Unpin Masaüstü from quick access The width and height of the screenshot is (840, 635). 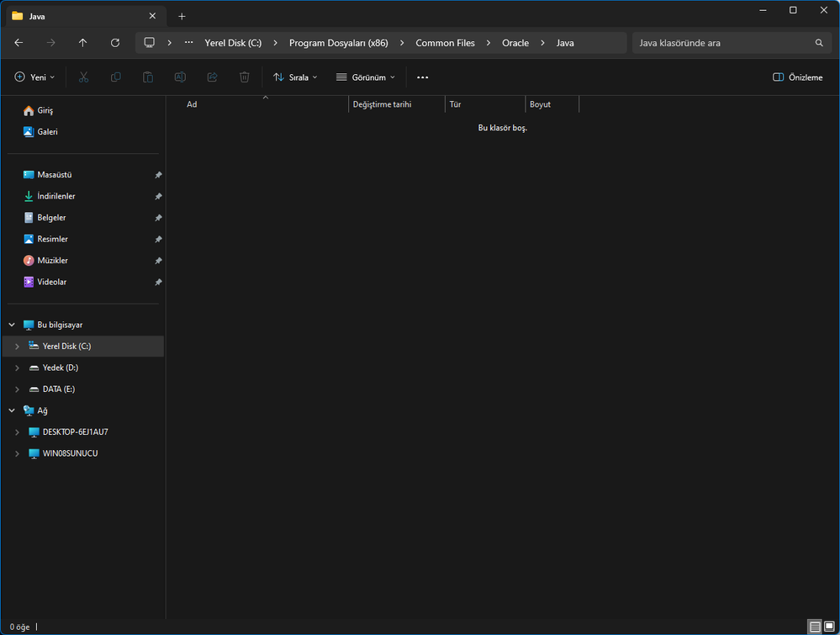158,175
